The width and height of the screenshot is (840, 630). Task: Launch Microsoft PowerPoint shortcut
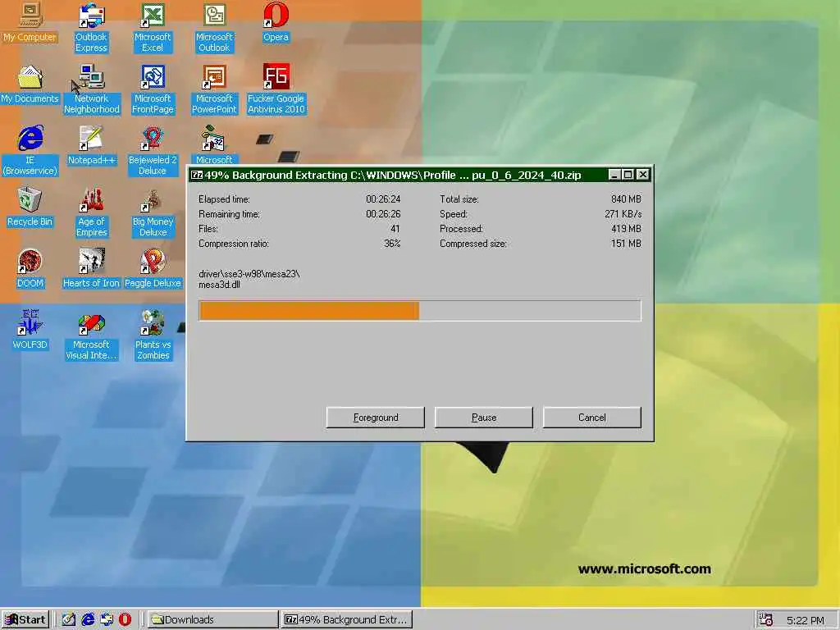pyautogui.click(x=214, y=89)
